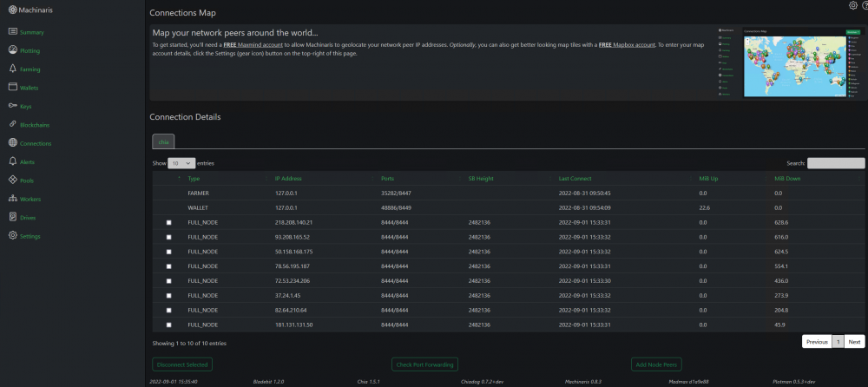Click the WALLET row type cell

(x=198, y=207)
